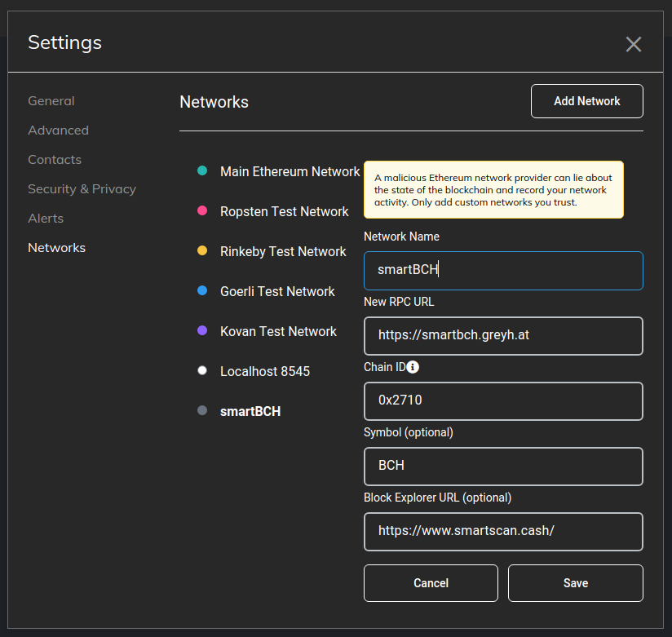672x637 pixels.
Task: Click the Settings dialog title
Action: 64,42
